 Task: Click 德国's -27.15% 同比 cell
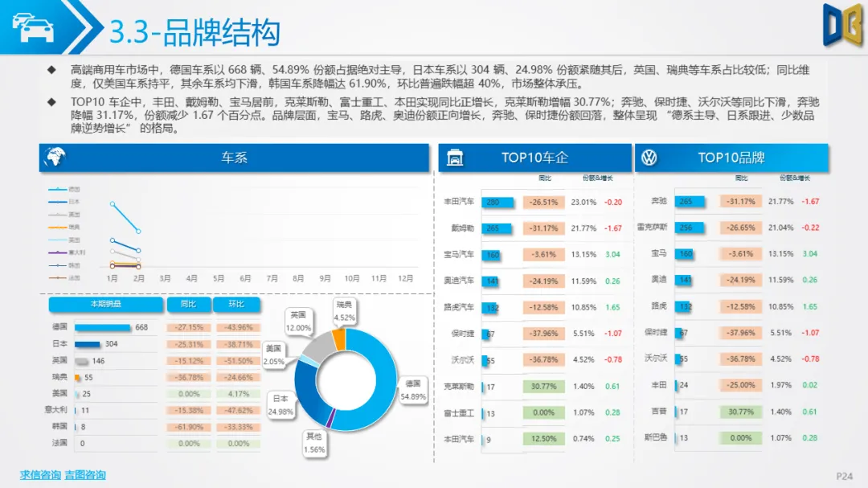tap(189, 327)
